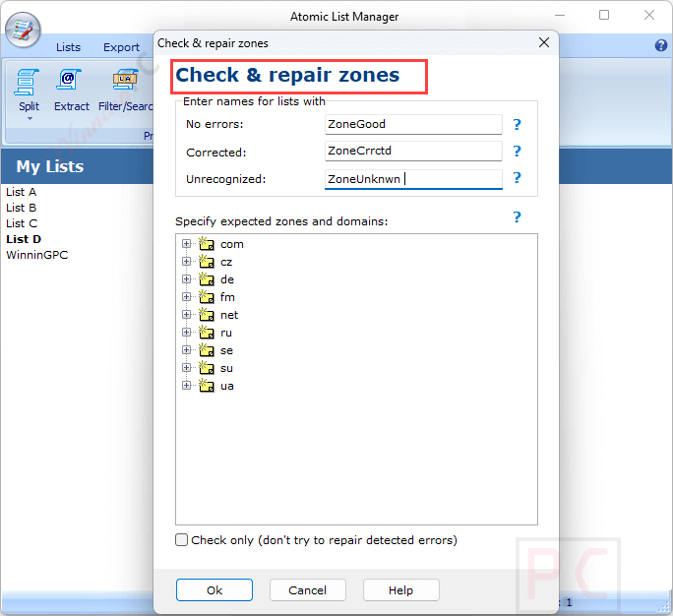Click the ua folder icon
This screenshot has height=616, width=673.
(207, 386)
